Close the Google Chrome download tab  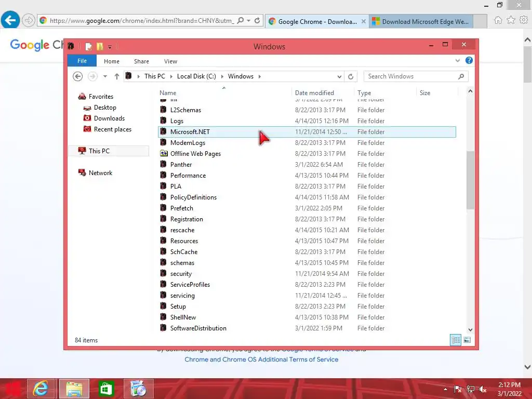[363, 21]
